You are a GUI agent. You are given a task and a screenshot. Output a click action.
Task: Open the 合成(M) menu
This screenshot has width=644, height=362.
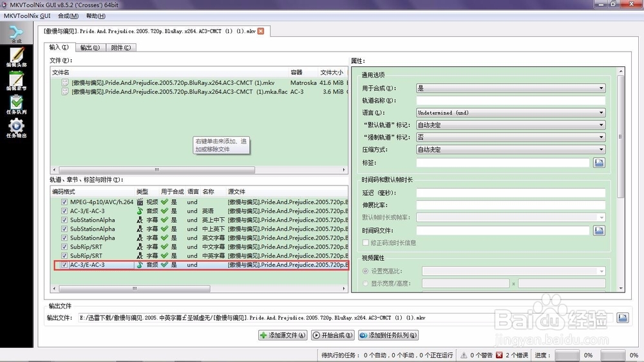(68, 15)
